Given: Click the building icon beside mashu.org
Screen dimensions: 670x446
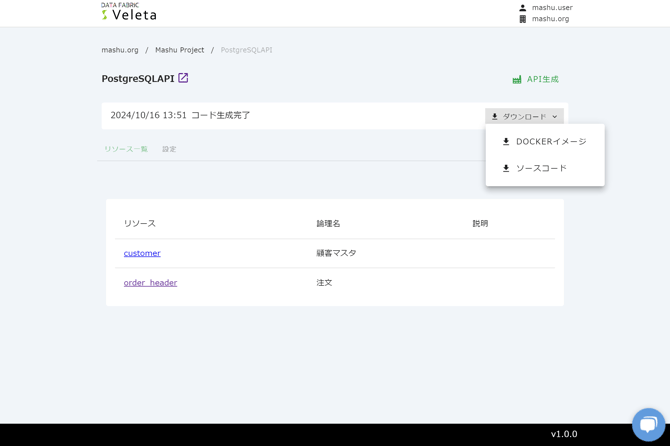Looking at the screenshot, I should (x=522, y=19).
